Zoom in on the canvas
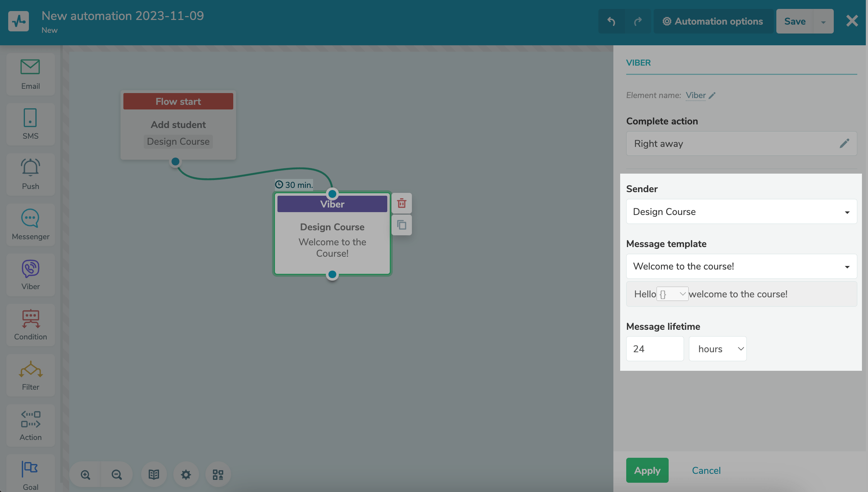Image resolution: width=868 pixels, height=492 pixels. click(85, 475)
